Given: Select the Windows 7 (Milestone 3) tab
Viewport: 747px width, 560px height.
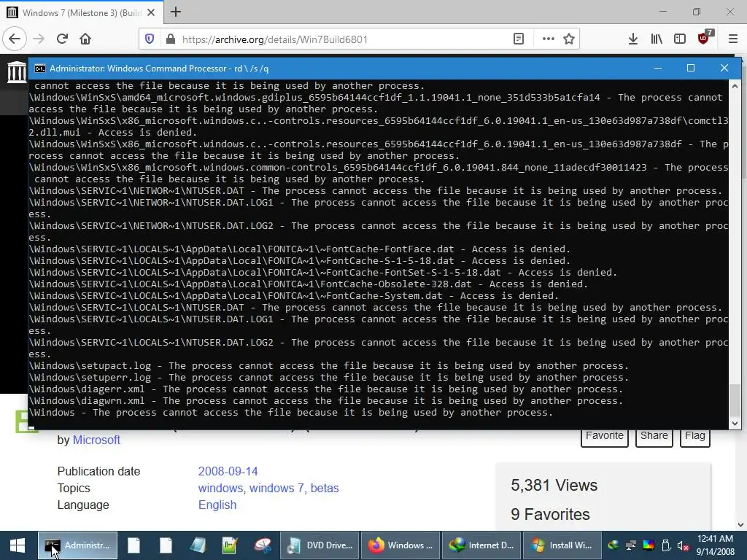Looking at the screenshot, I should tap(82, 12).
